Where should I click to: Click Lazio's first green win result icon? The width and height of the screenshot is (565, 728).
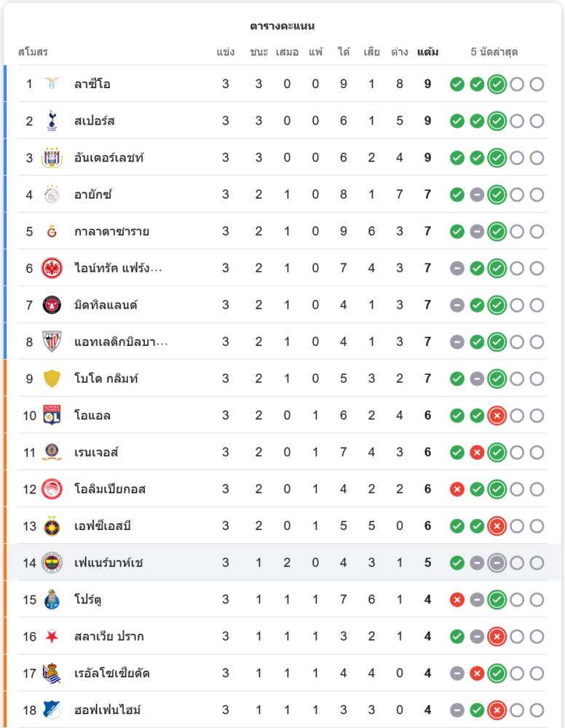[x=457, y=84]
